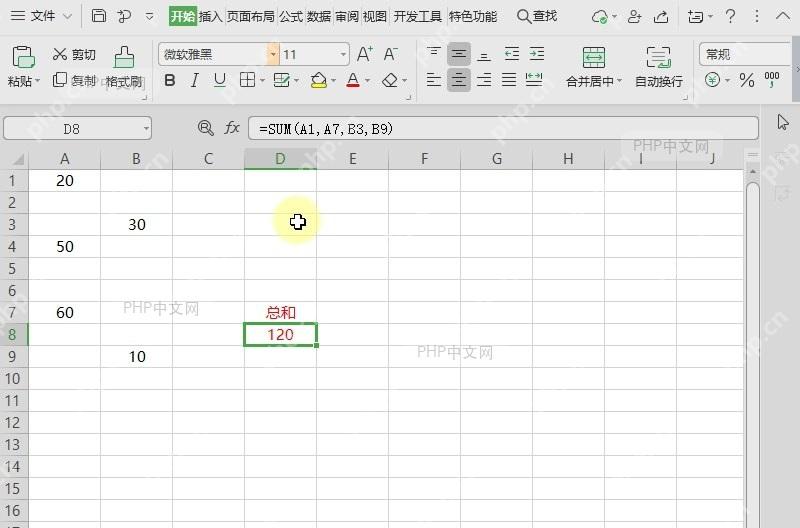
Task: Switch to the Insert tab
Action: (x=210, y=17)
